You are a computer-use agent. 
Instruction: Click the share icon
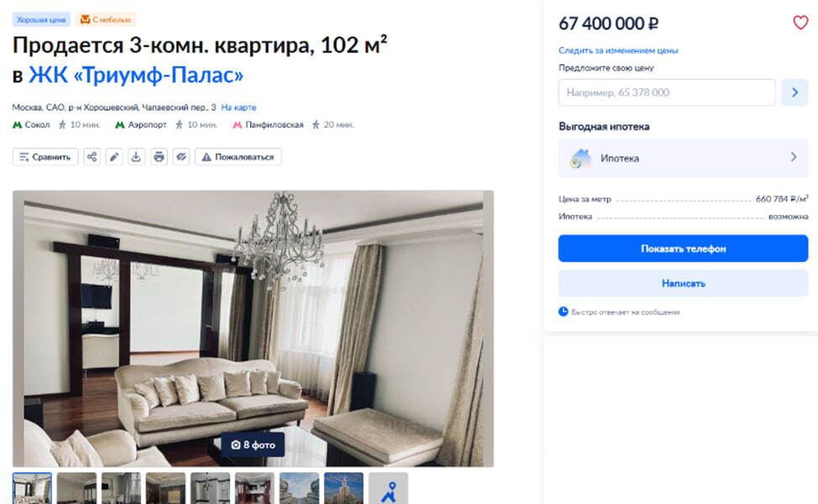[92, 156]
